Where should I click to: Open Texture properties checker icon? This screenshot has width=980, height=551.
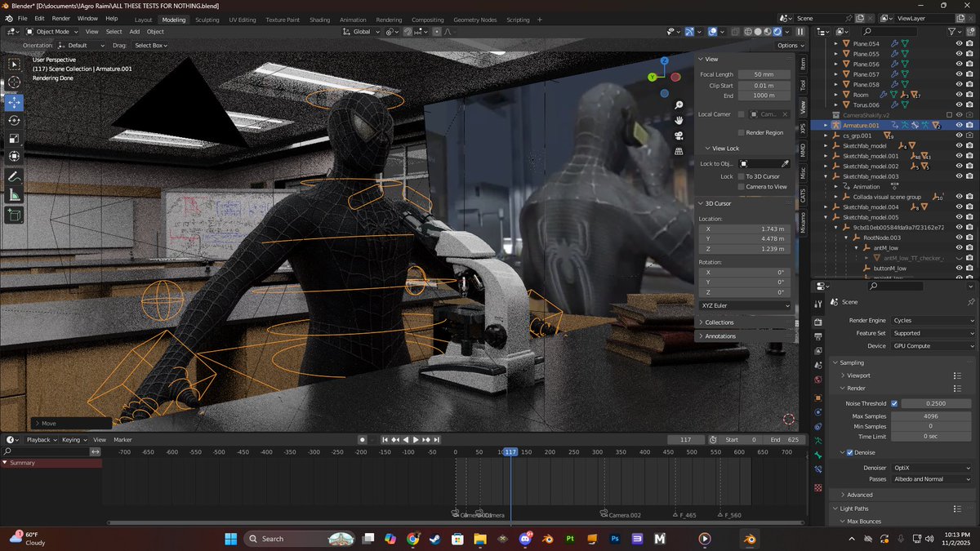click(818, 487)
